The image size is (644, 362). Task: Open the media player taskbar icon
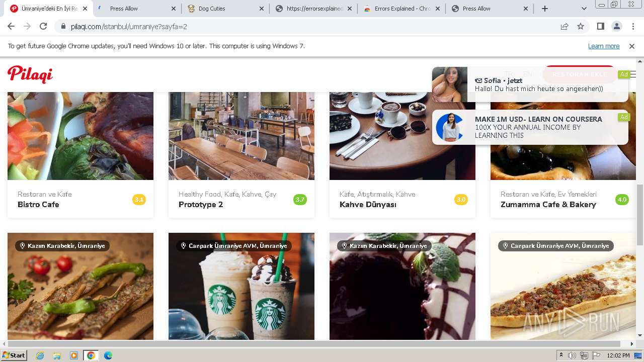(74, 355)
